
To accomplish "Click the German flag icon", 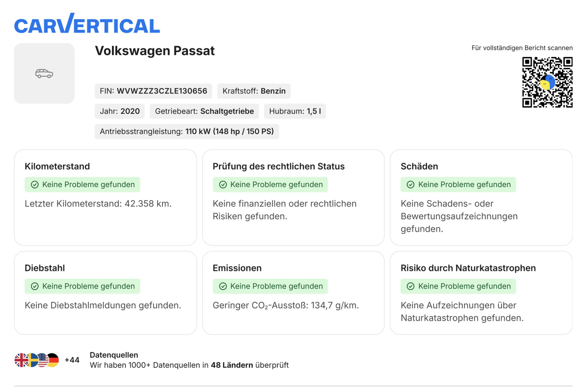I will click(53, 360).
